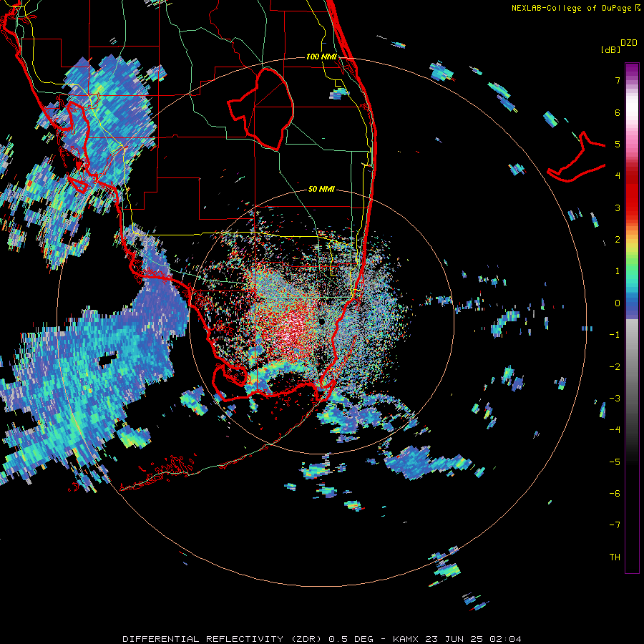Click the DZD legend title
This screenshot has width=644, height=644.
(x=629, y=43)
